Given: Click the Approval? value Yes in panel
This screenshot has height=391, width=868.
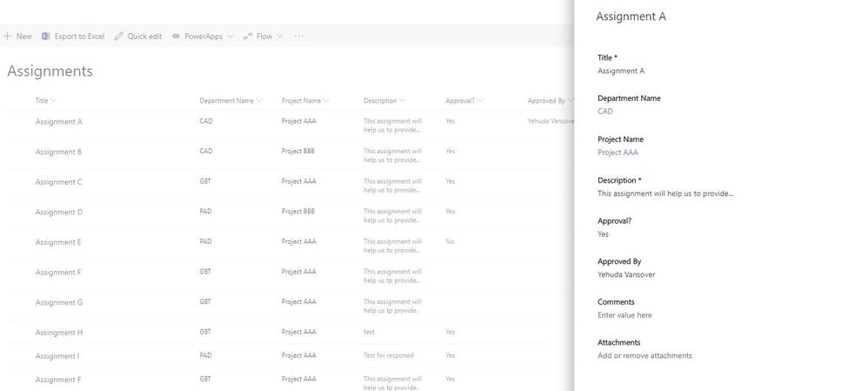Looking at the screenshot, I should (603, 234).
